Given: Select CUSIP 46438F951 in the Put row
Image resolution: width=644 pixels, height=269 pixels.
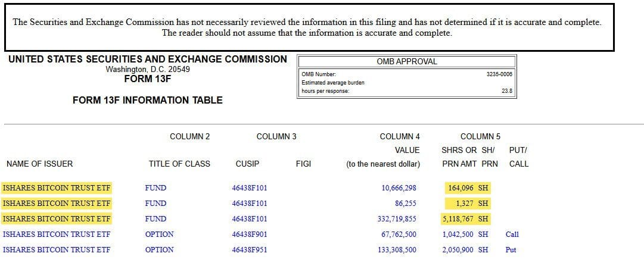Looking at the screenshot, I should click(249, 250).
